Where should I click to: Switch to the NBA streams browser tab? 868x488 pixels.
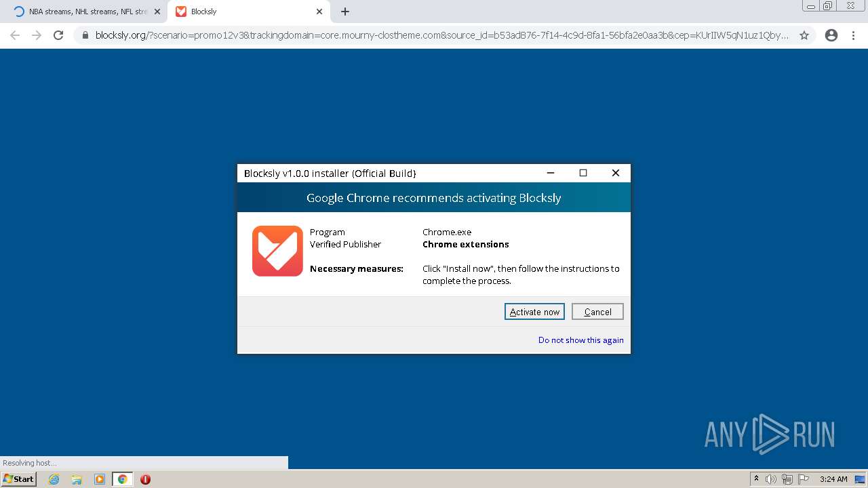point(84,12)
